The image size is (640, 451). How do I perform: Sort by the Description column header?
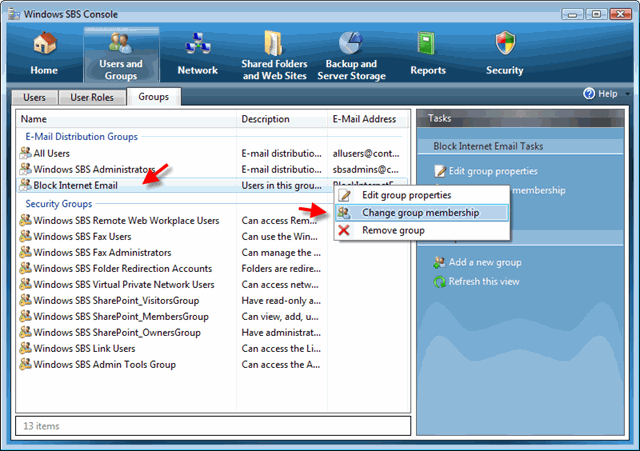282,119
